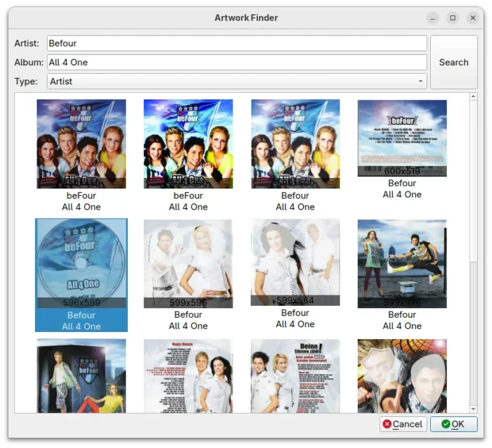Click the Artist input field containing Befour

click(237, 44)
